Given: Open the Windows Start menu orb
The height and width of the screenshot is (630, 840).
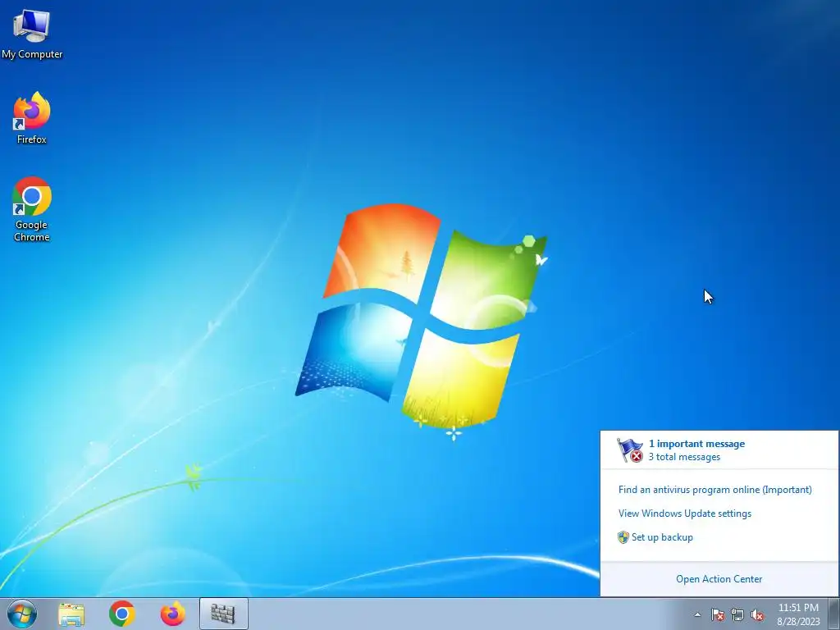Looking at the screenshot, I should 22,614.
